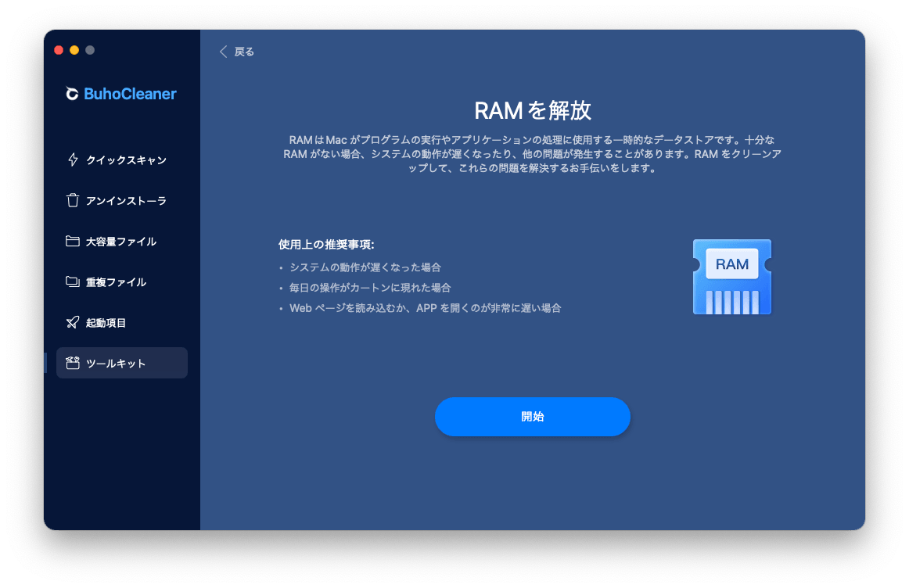Click the rocket icon for 起動項目
Image resolution: width=909 pixels, height=588 pixels.
point(73,323)
